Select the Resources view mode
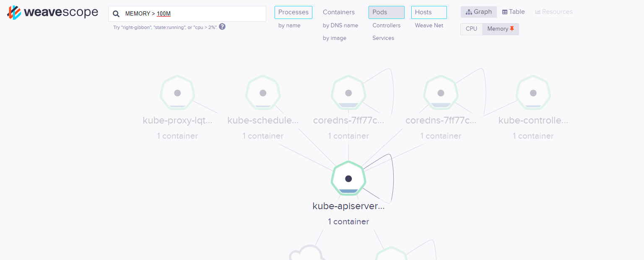Screen dimensions: 644x260 tap(554, 12)
